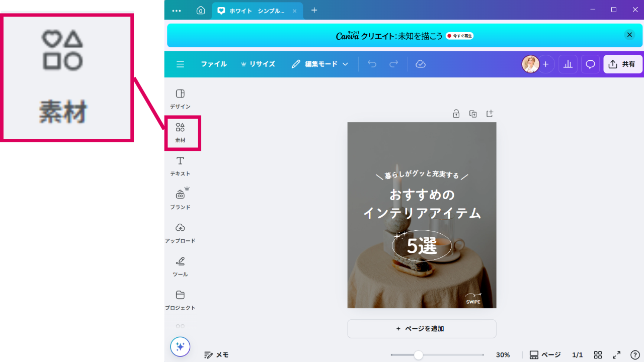The height and width of the screenshot is (362, 644).
Task: Select the テキスト tool in sidebar
Action: pos(180,166)
